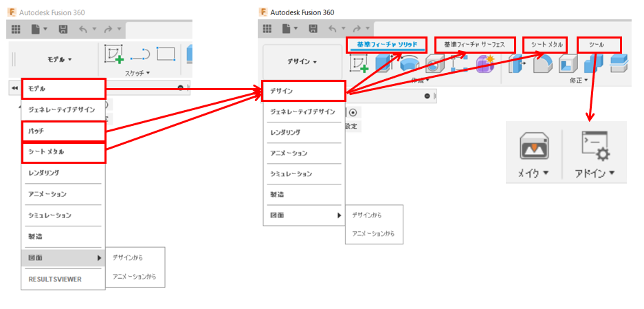The width and height of the screenshot is (644, 309).
Task: Open 図面 submenu in right workspace menu
Action: (304, 215)
